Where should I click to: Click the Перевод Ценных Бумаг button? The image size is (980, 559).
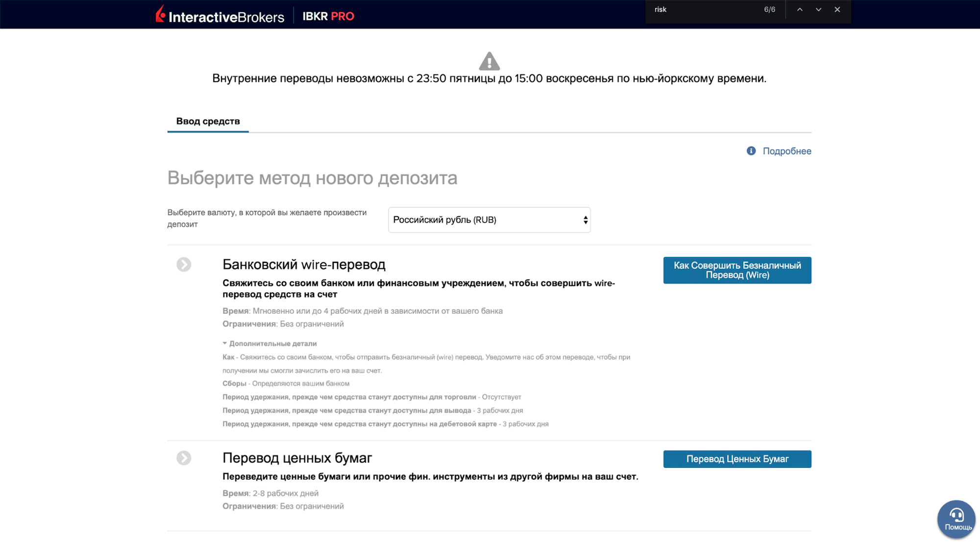[x=737, y=459]
